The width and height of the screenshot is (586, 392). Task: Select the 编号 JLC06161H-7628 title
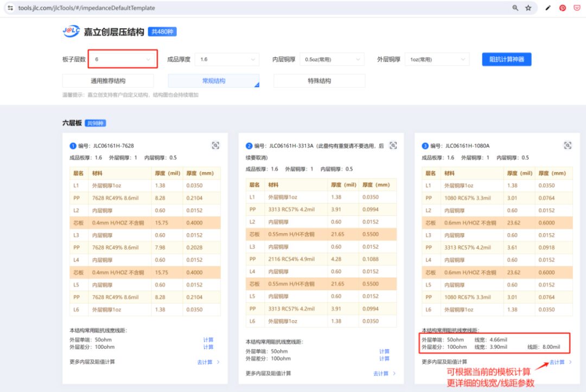(x=106, y=146)
